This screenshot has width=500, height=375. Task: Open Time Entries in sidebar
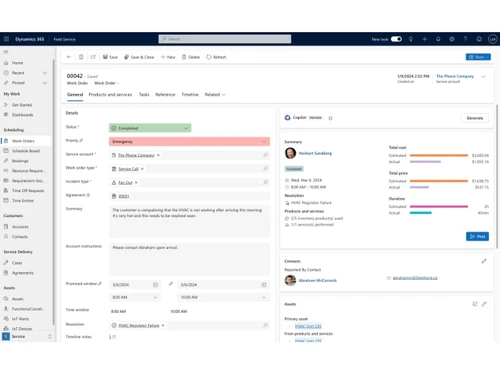pos(23,200)
